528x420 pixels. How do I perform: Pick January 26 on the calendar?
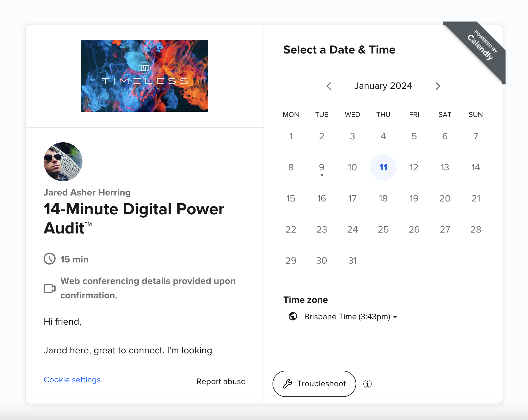tap(414, 230)
